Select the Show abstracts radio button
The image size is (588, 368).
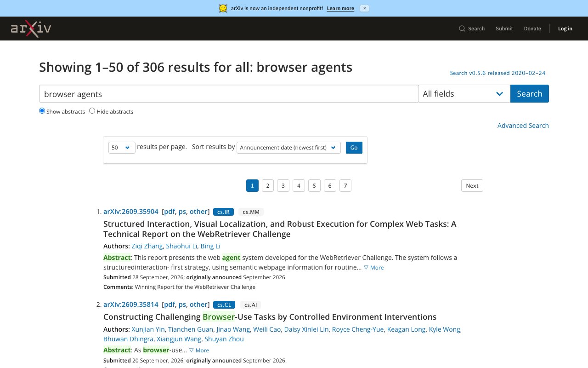(42, 111)
